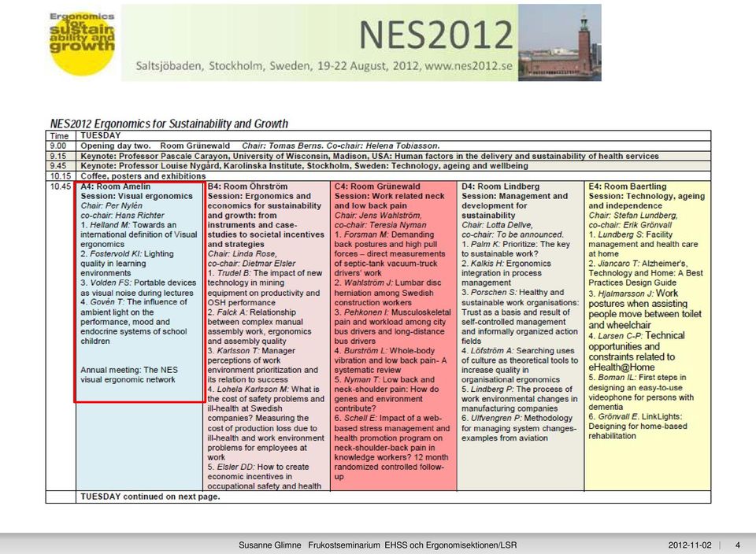Select the Lindberg P work environmental changes entry
Image resolution: width=756 pixels, height=554 pixels.
point(519,399)
